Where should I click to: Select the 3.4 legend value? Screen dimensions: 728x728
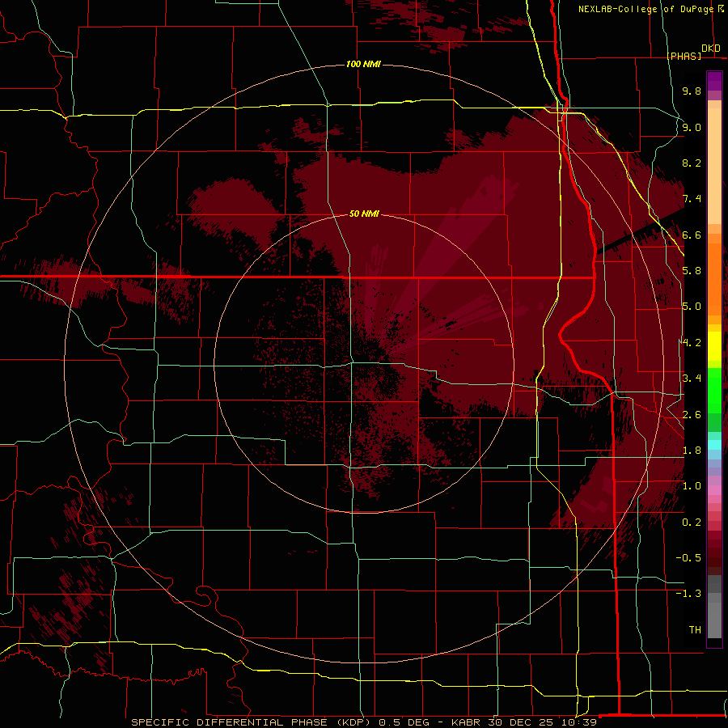[x=692, y=379]
